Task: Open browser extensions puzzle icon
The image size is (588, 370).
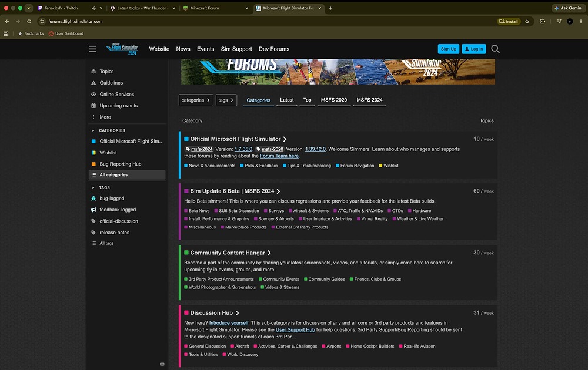Action: coord(542,21)
